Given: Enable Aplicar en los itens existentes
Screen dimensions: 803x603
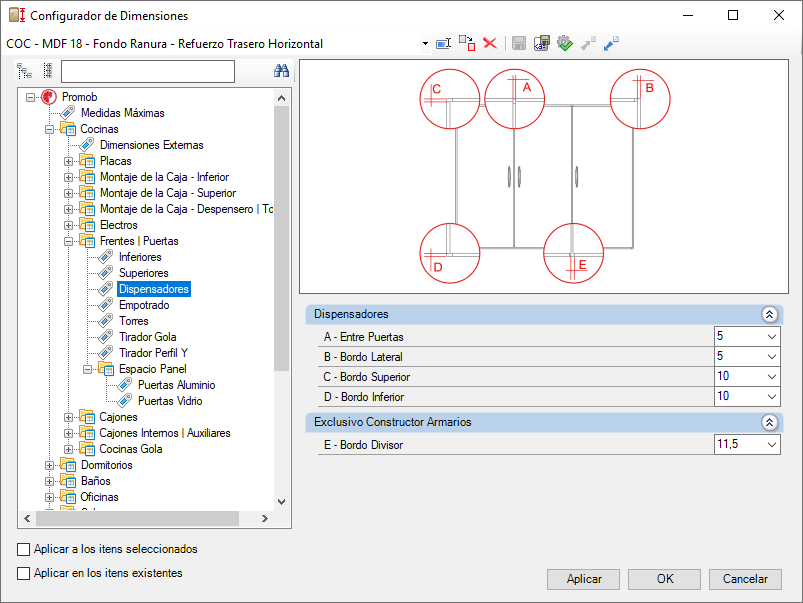Looking at the screenshot, I should [x=24, y=573].
